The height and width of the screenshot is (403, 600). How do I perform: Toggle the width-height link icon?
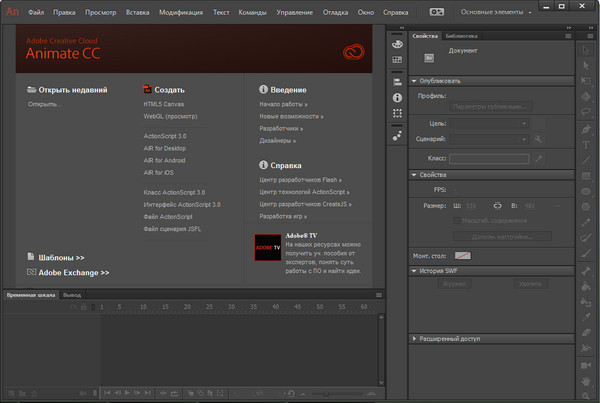point(497,205)
